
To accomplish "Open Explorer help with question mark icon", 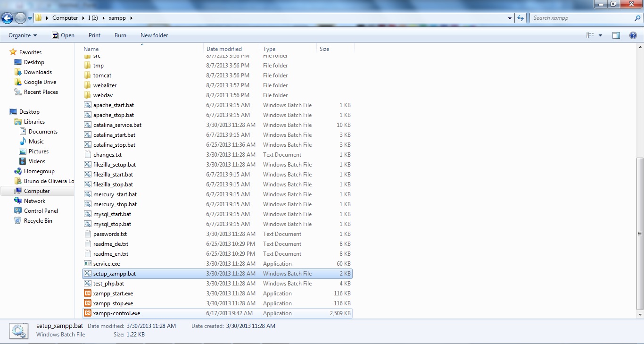I will (x=633, y=35).
